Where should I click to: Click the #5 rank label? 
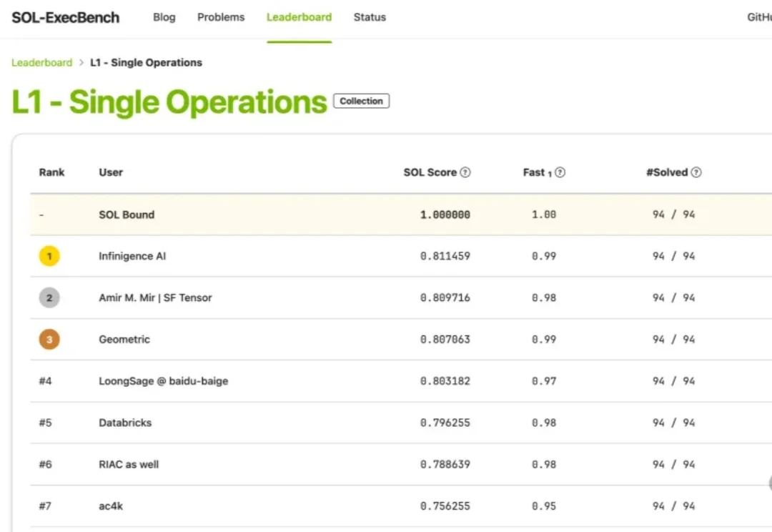point(45,423)
